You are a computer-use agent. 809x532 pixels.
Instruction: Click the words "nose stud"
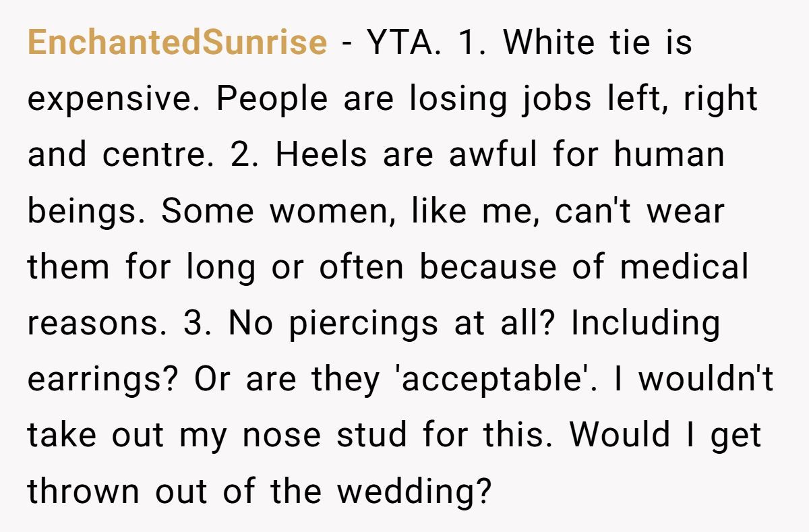tap(324, 436)
